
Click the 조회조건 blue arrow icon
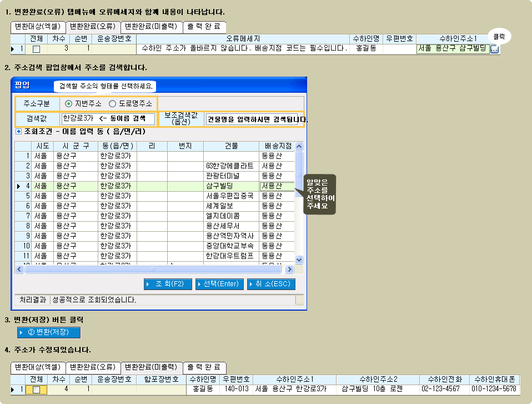point(19,132)
